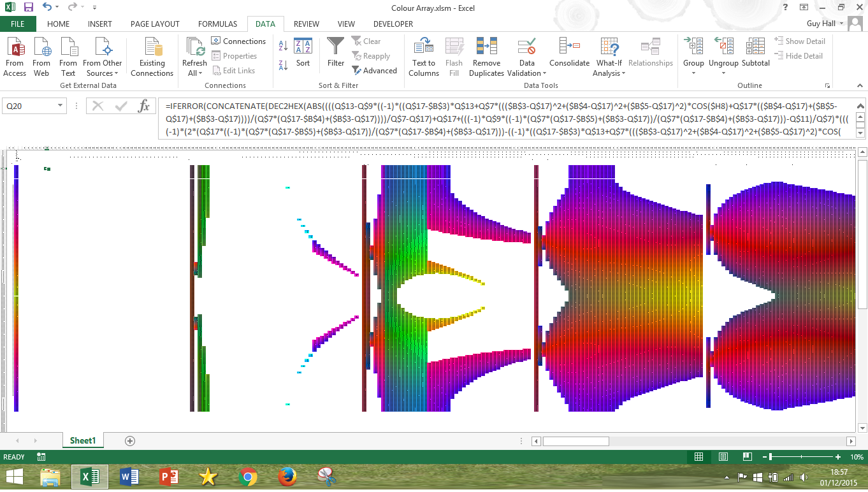The width and height of the screenshot is (868, 492).
Task: Open File Explorer from taskbar
Action: 50,477
